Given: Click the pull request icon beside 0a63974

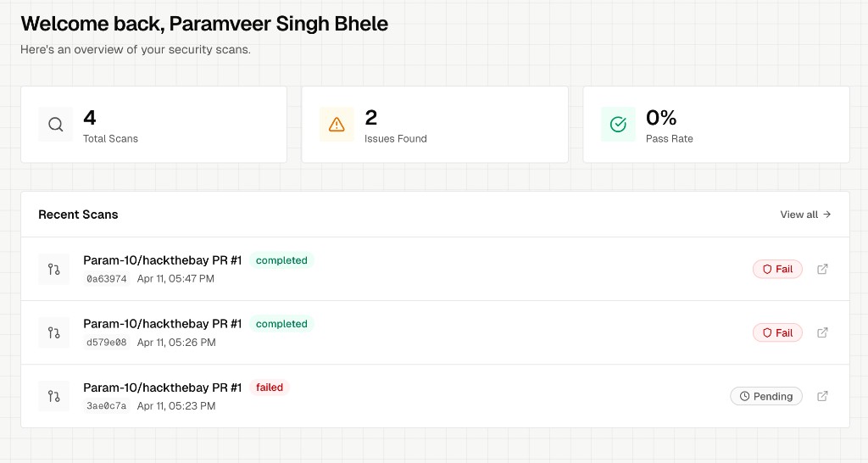Looking at the screenshot, I should [x=53, y=269].
